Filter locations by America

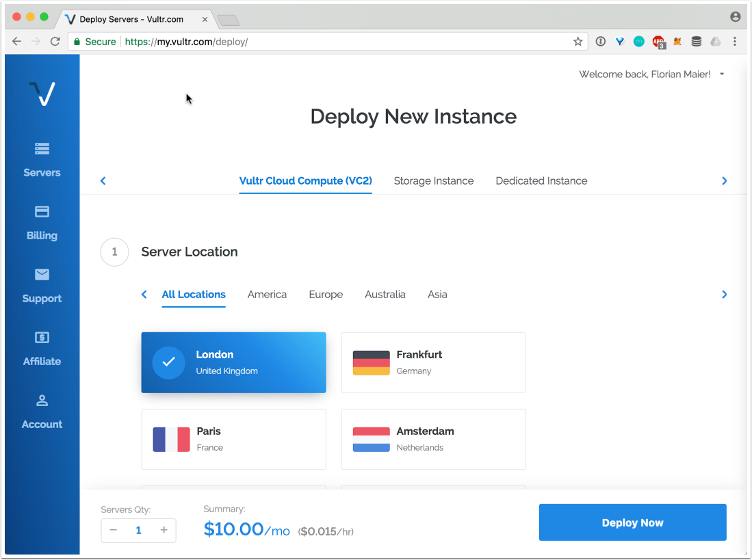[x=267, y=295]
